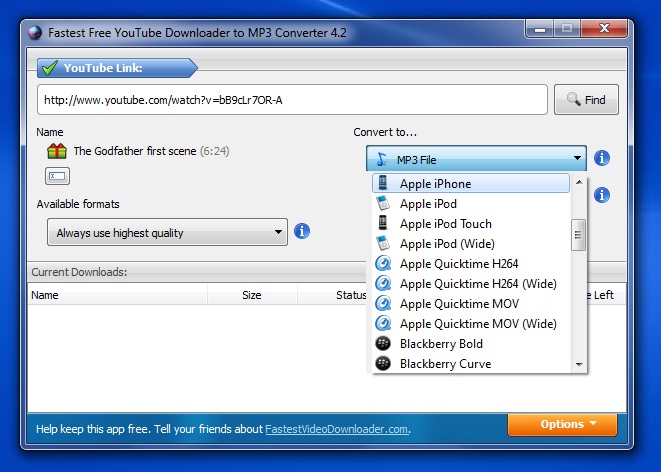Click the Name column header in downloads
Screen dimensions: 661x472
118,295
